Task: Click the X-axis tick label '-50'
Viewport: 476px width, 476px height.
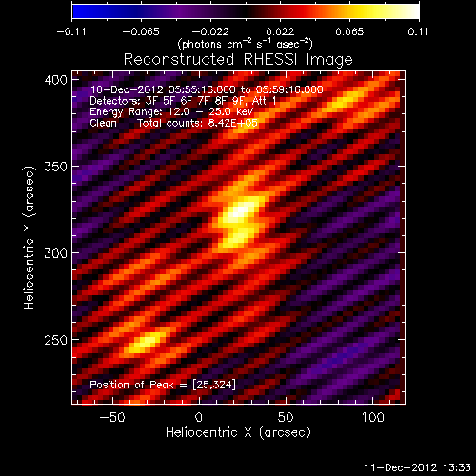Action: click(112, 417)
